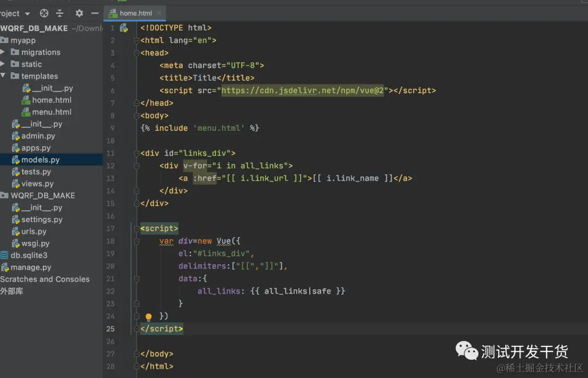Click the locate/select opened file crosshair icon

tap(44, 14)
